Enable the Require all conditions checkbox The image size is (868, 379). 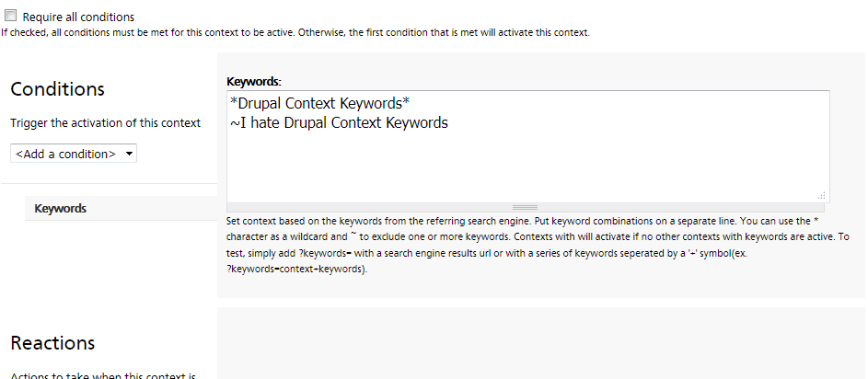[11, 16]
